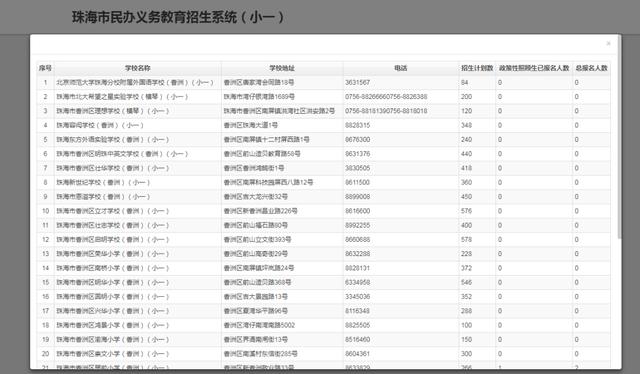Close the school list dialog
Image resolution: width=640 pixels, height=374 pixels.
point(608,43)
